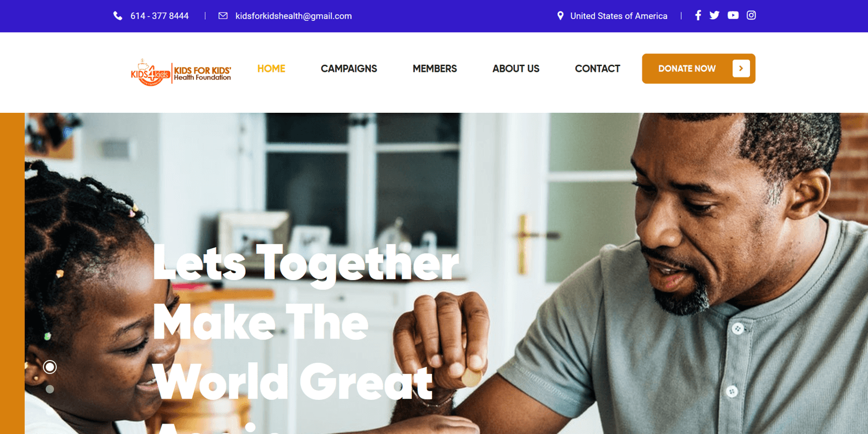Open the Facebook icon in top bar
868x434 pixels.
tap(698, 16)
